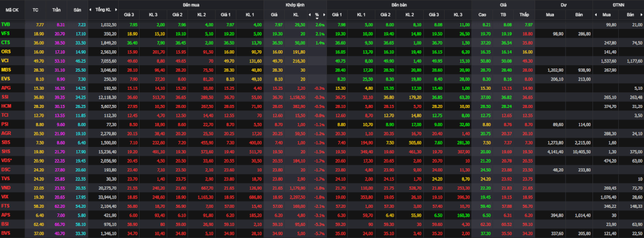
Task: Click TVB percent change 2.6%
Action: tap(320, 24)
